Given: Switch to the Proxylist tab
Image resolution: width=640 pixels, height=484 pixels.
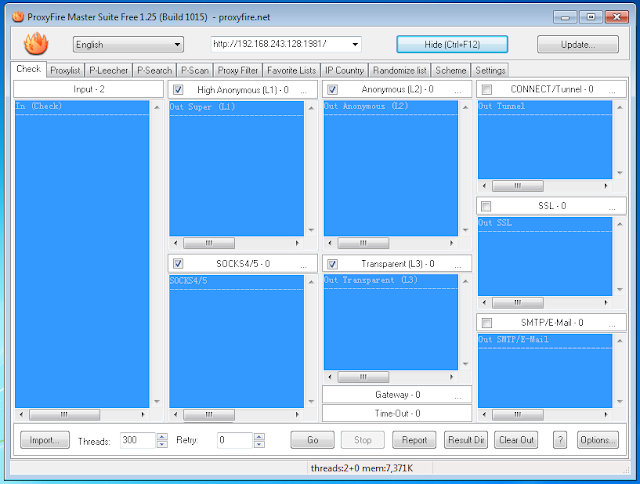Looking at the screenshot, I should [65, 70].
